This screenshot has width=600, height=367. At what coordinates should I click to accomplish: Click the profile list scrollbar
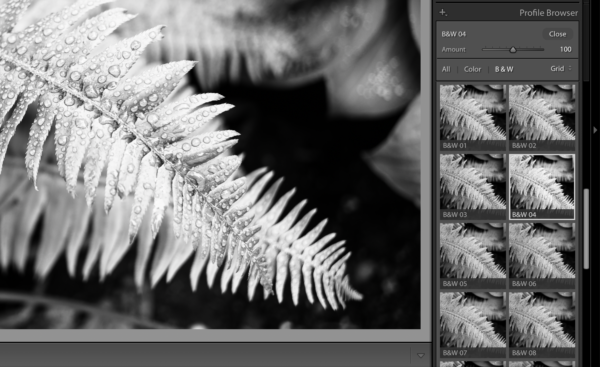(x=586, y=229)
